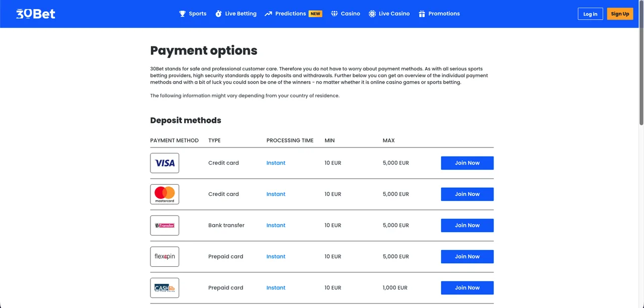This screenshot has height=308, width=644.
Task: Click the MAX column header
Action: pyautogui.click(x=389, y=140)
